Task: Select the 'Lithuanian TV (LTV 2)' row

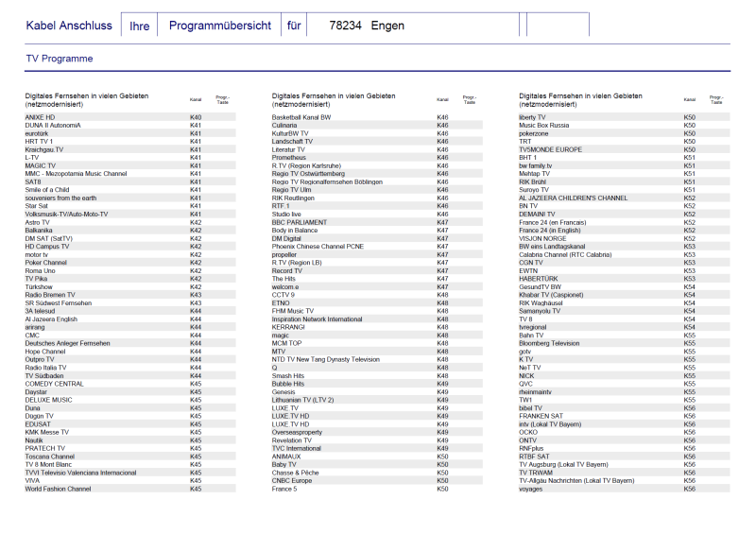Action: (377, 400)
